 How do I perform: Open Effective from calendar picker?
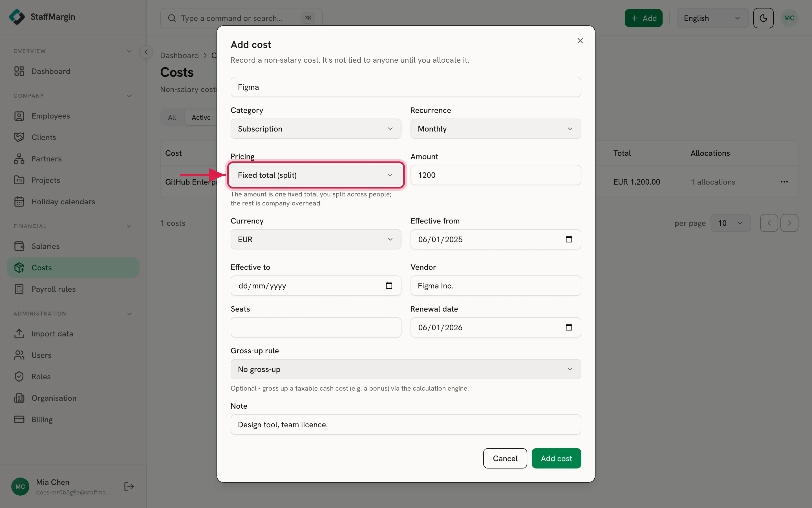tap(569, 239)
